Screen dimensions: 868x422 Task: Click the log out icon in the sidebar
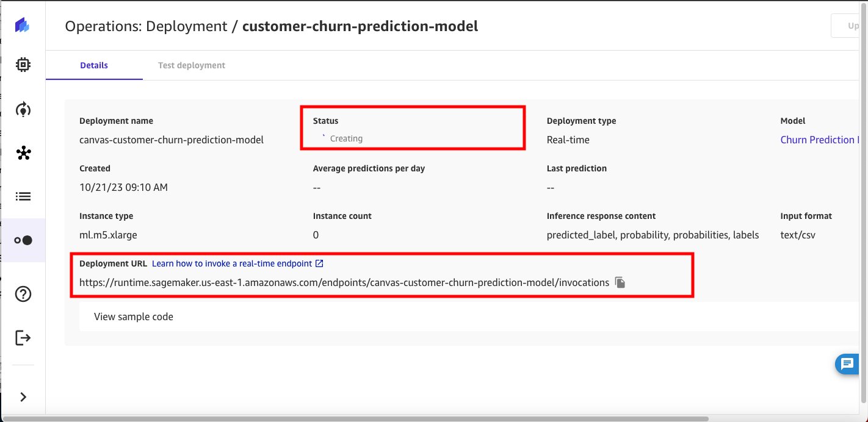point(23,337)
